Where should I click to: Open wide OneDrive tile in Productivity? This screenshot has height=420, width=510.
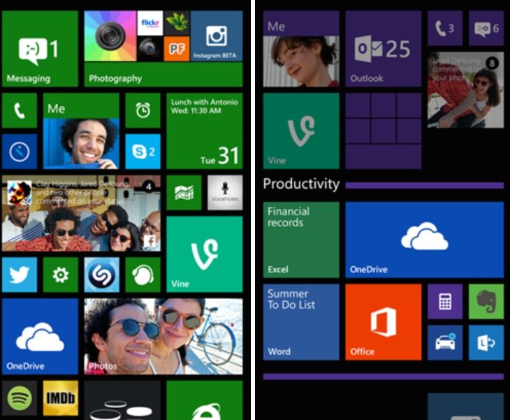[x=425, y=240]
